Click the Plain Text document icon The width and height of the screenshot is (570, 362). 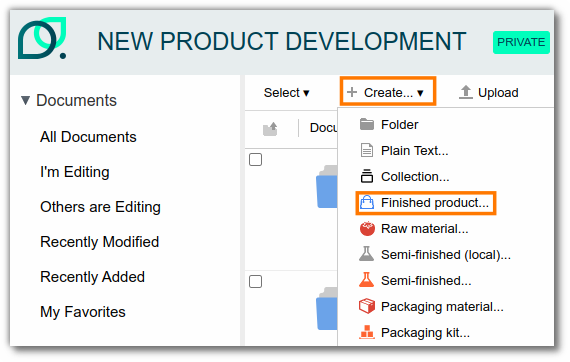(x=367, y=150)
